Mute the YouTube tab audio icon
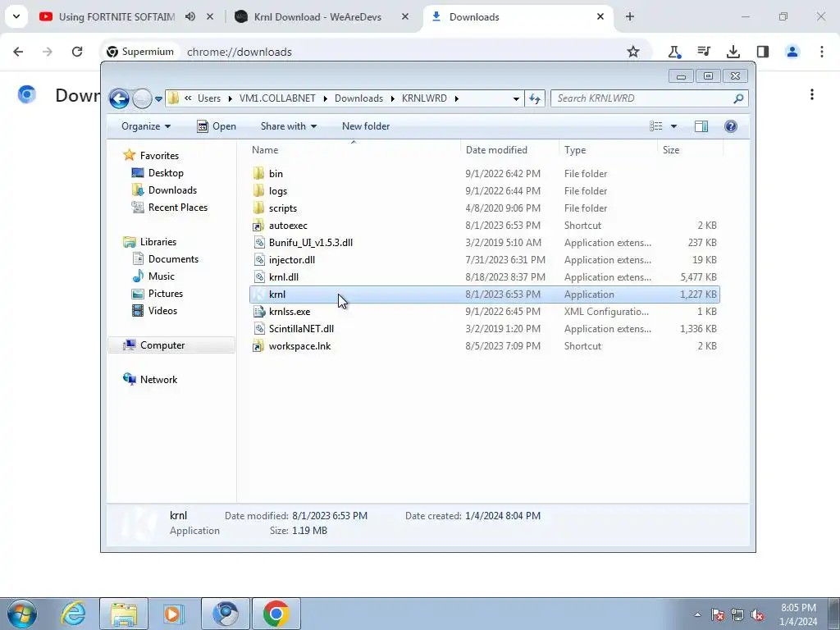This screenshot has width=840, height=630. tap(190, 17)
